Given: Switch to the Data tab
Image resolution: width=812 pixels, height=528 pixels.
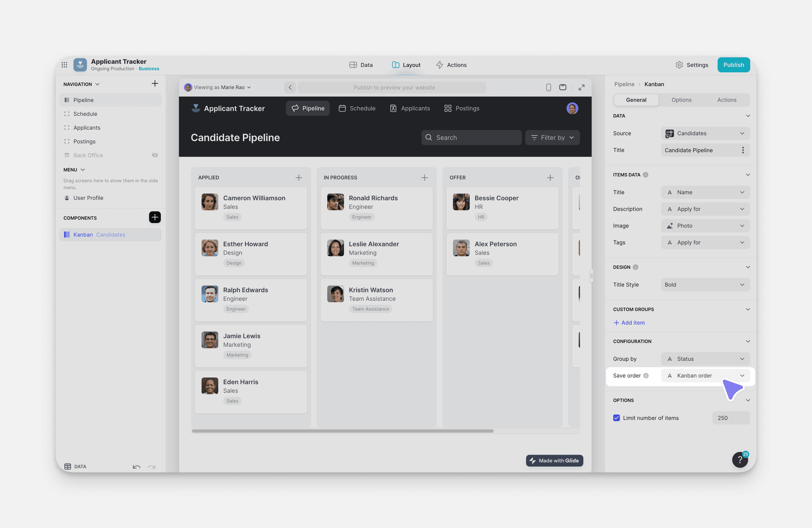Looking at the screenshot, I should pos(361,65).
